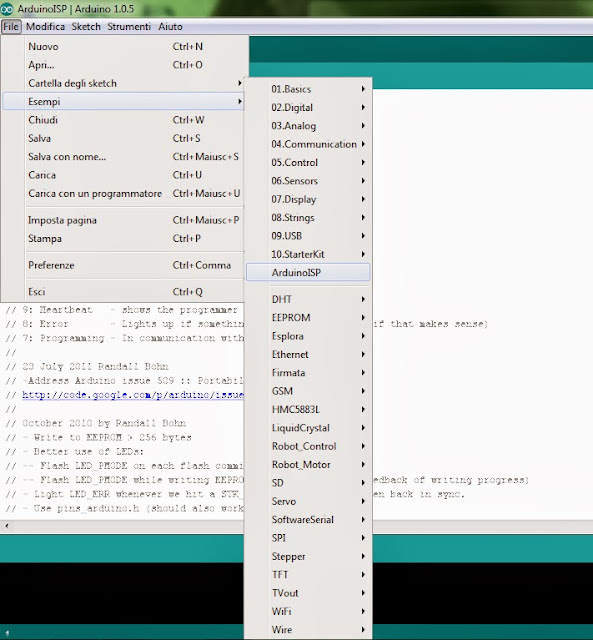Viewport: 593px width, 640px height.
Task: Open the Strumenti menu
Action: [129, 27]
